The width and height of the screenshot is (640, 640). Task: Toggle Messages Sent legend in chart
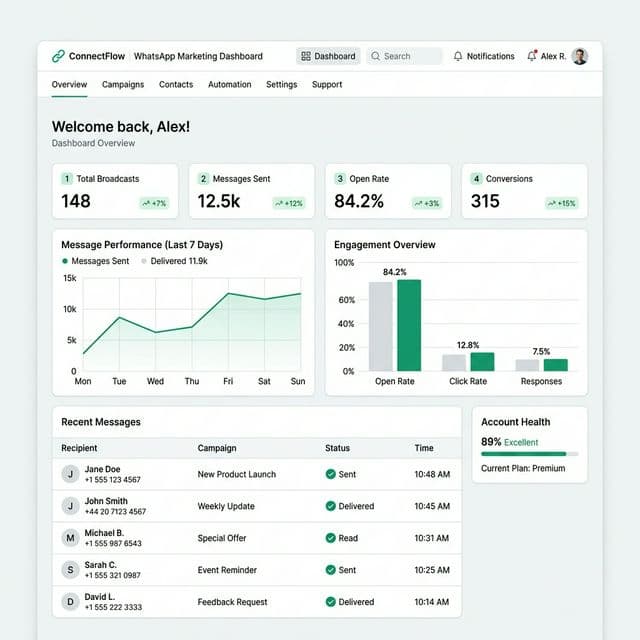tap(96, 261)
